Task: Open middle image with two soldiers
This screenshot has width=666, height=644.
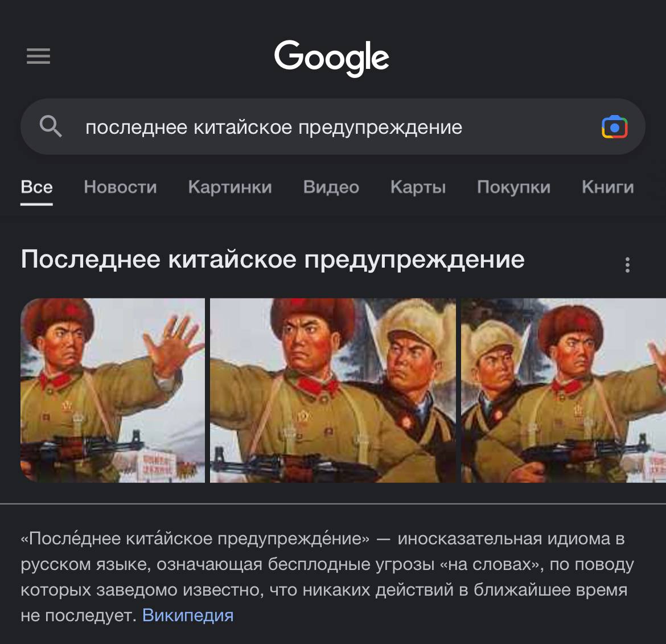Action: pyautogui.click(x=333, y=391)
